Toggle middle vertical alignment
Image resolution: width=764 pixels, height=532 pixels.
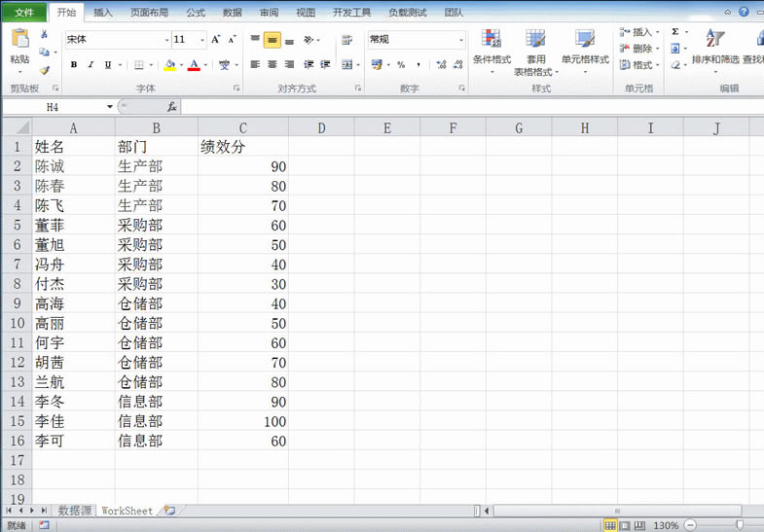click(273, 40)
